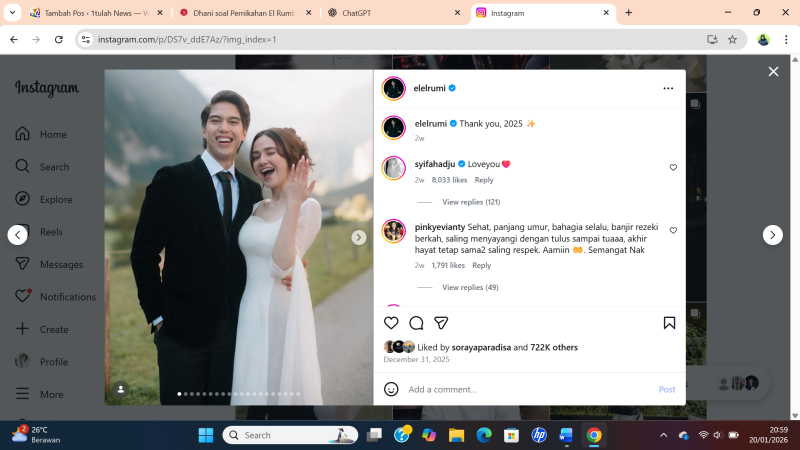Open comment bubble icon under post
The height and width of the screenshot is (450, 800).
coord(416,323)
